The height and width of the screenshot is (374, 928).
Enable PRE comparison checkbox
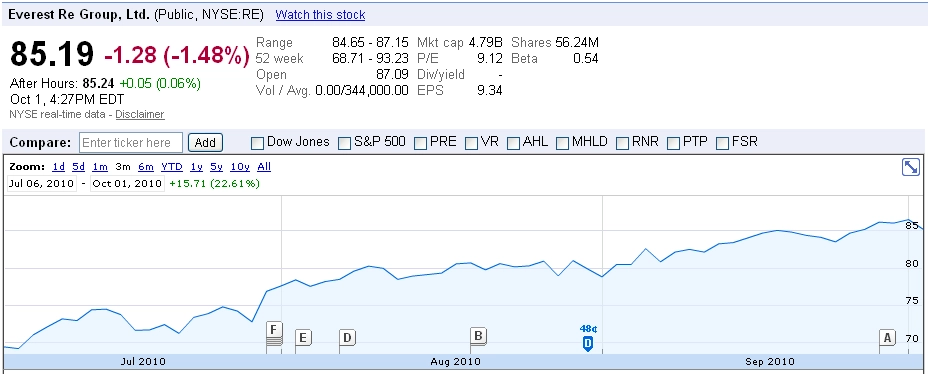420,143
